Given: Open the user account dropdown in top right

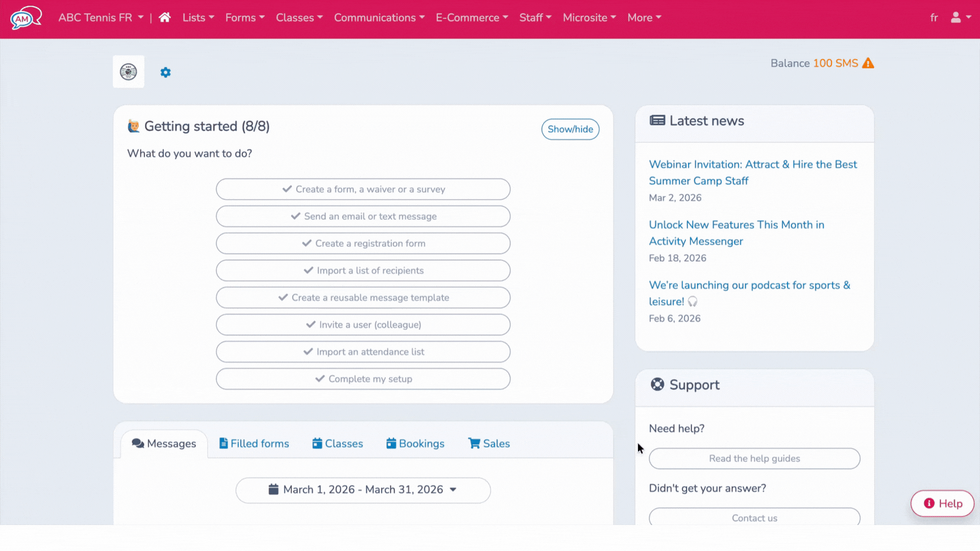Looking at the screenshot, I should 960,17.
